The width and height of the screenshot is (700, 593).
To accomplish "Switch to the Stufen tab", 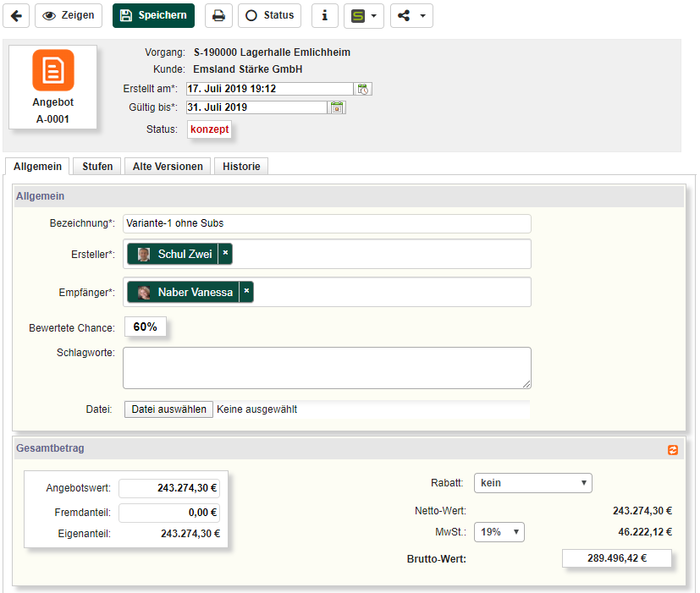I will click(97, 167).
